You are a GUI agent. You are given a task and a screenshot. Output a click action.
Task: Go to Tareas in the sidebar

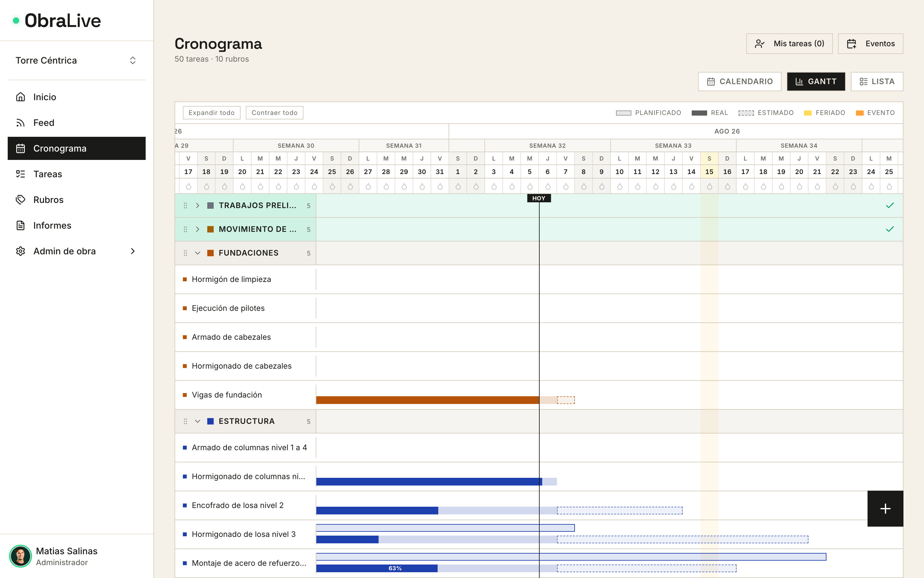pos(76,174)
